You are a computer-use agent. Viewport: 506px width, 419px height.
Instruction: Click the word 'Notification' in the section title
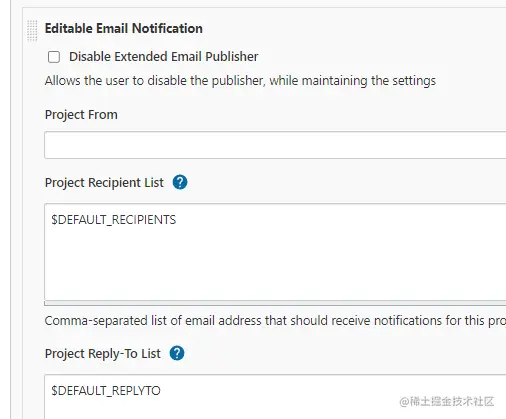click(x=167, y=29)
